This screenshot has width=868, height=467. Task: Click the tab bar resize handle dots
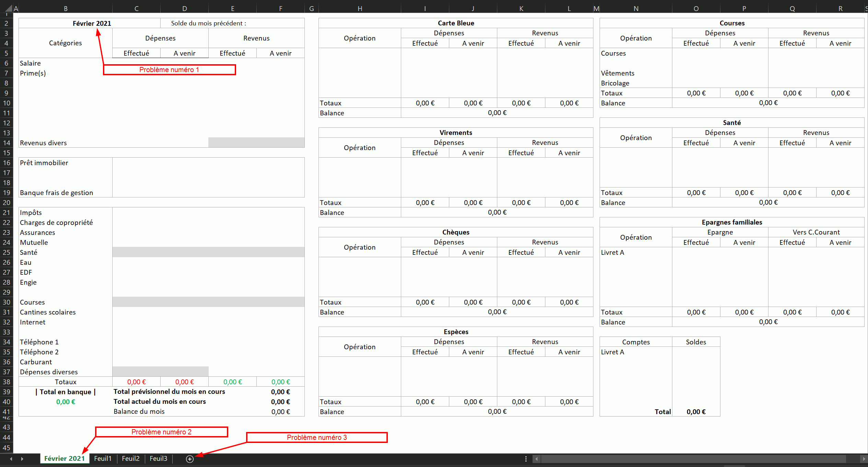[x=526, y=459]
